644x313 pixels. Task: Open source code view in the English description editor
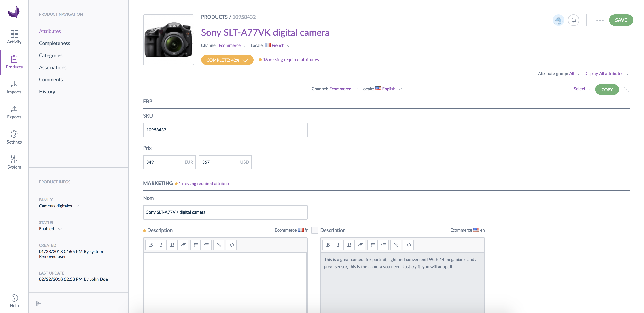point(408,245)
